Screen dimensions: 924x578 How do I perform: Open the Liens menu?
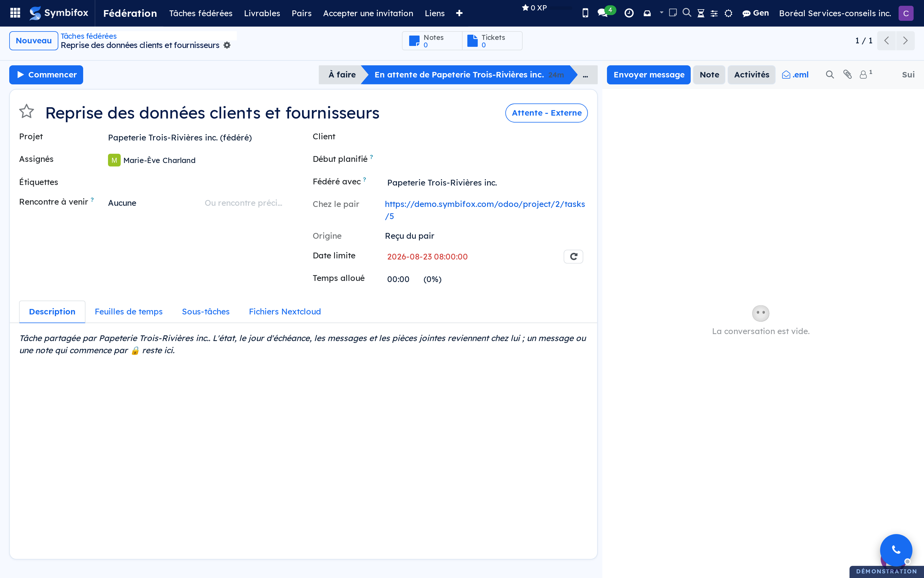coord(435,13)
